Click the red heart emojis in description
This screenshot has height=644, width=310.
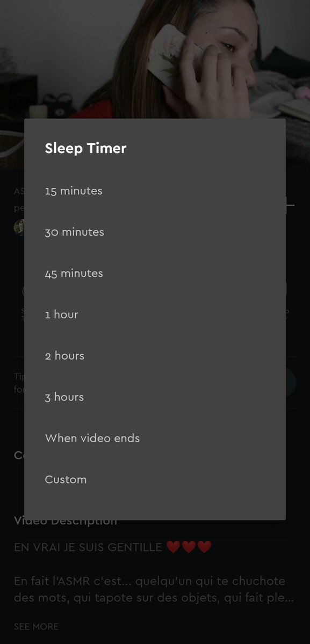[189, 547]
